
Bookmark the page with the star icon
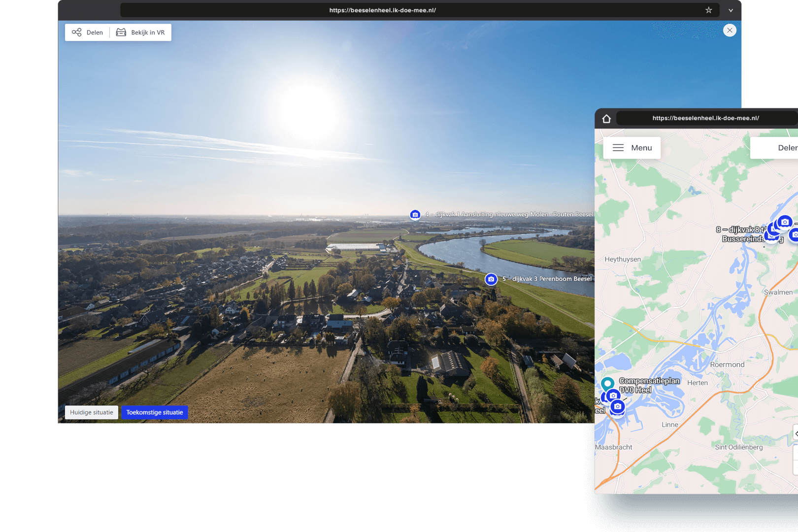pos(708,10)
